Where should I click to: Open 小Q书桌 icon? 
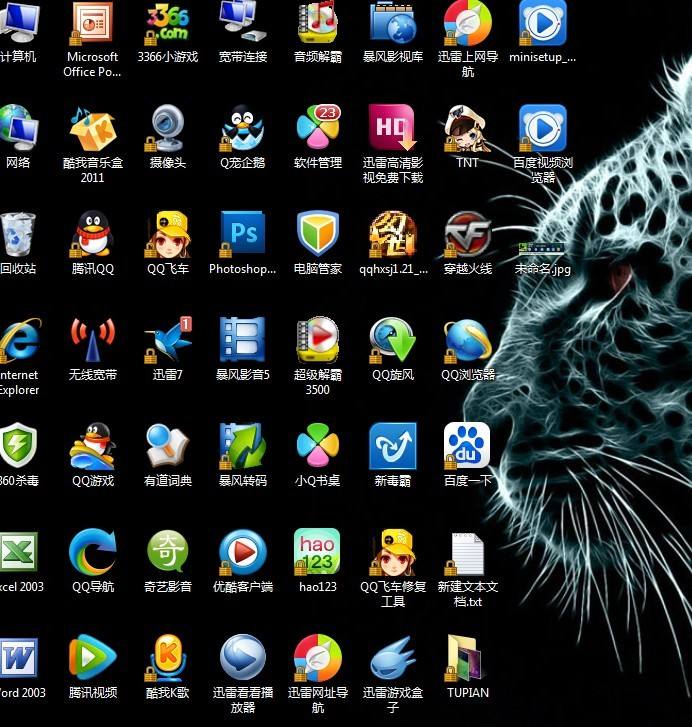coord(318,445)
